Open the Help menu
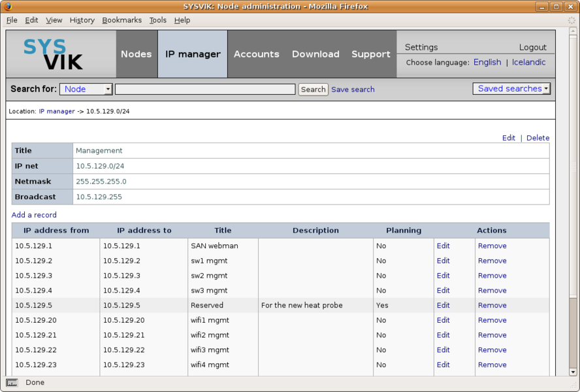The width and height of the screenshot is (580, 392). pos(182,20)
